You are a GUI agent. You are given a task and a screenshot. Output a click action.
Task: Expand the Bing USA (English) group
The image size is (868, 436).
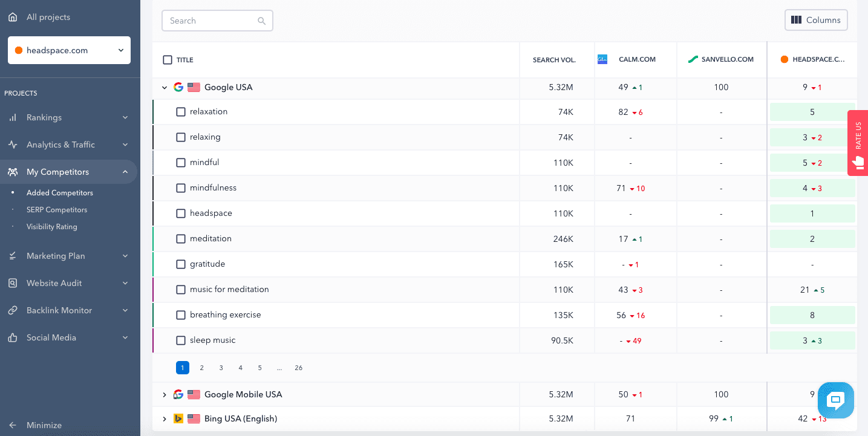[164, 418]
